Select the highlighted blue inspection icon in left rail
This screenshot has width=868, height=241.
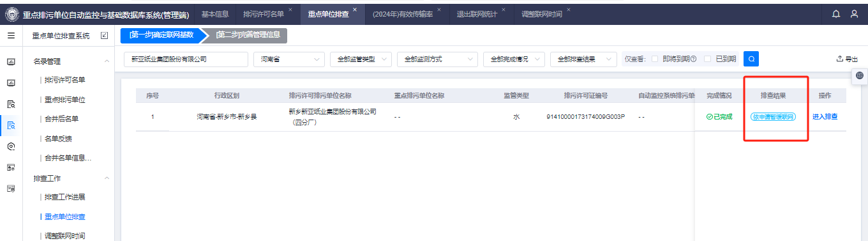point(11,125)
